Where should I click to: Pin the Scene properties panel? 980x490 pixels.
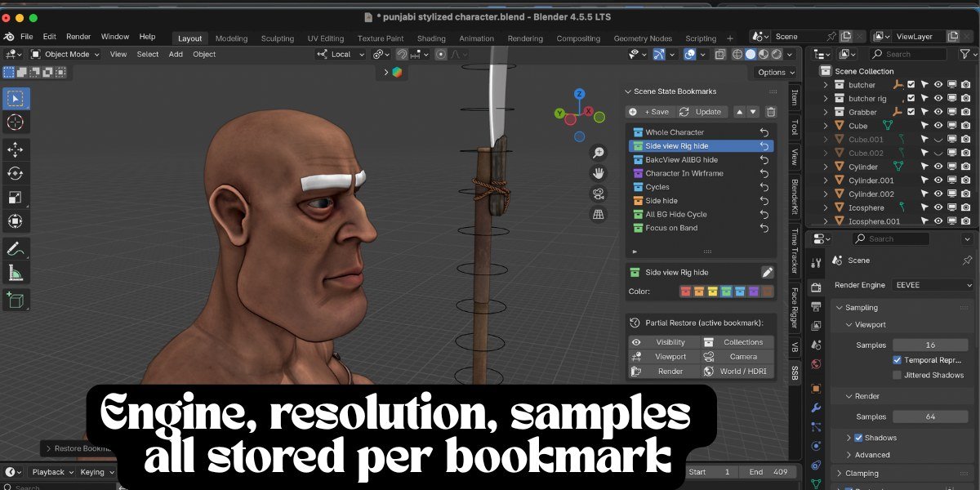coord(967,261)
